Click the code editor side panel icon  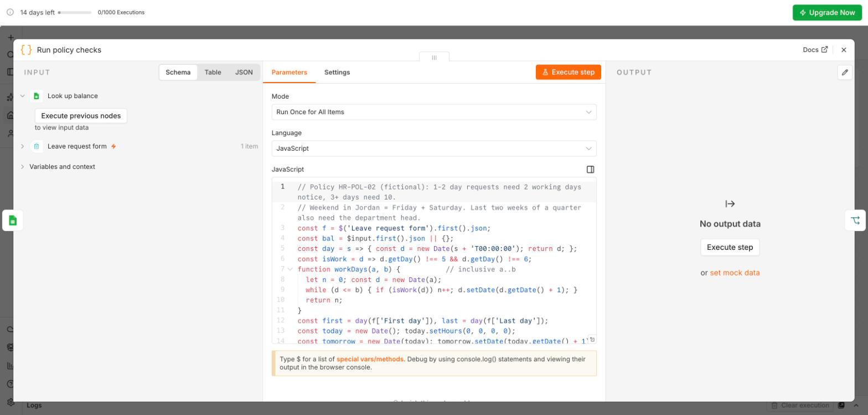click(590, 170)
